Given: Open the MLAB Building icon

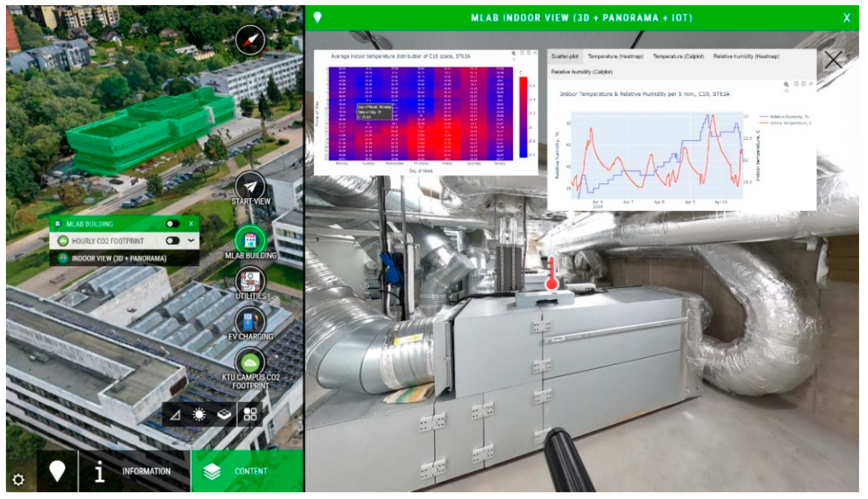Looking at the screenshot, I should click(x=251, y=240).
